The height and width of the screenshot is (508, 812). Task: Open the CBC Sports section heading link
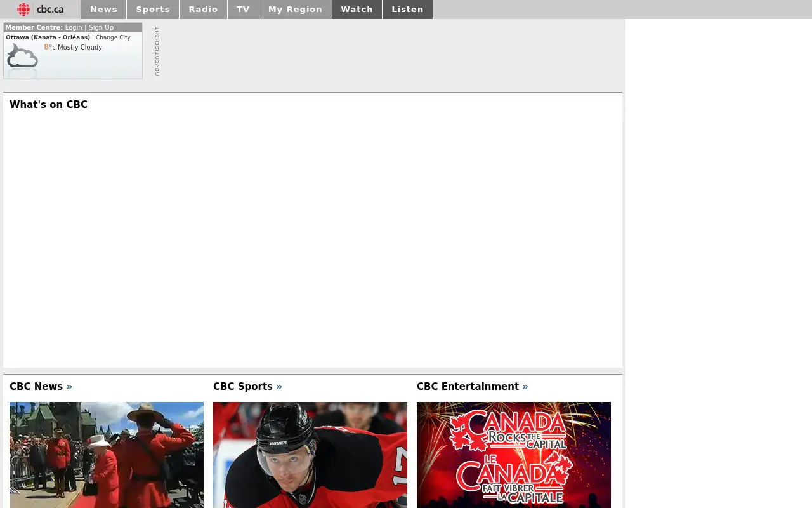tap(247, 387)
